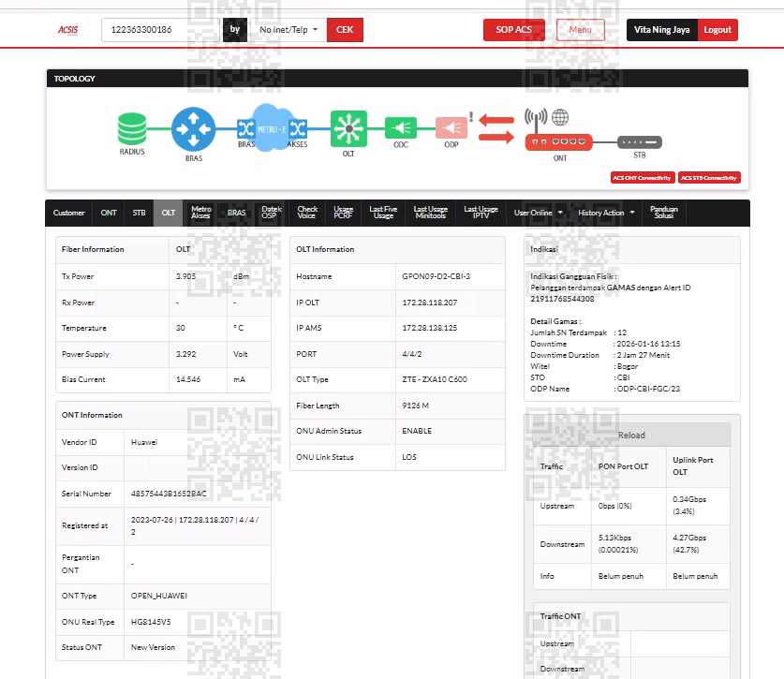Expand the History Action dropdown
The image size is (784, 679).
pyautogui.click(x=606, y=213)
